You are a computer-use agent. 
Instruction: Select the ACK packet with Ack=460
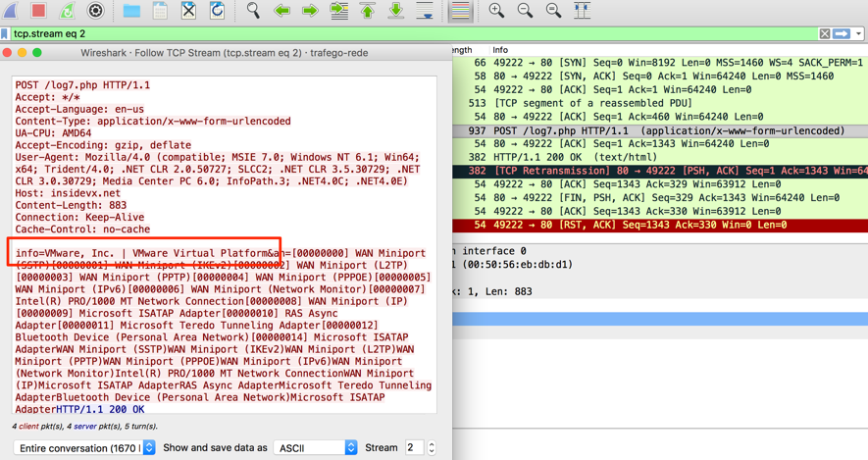[660, 117]
